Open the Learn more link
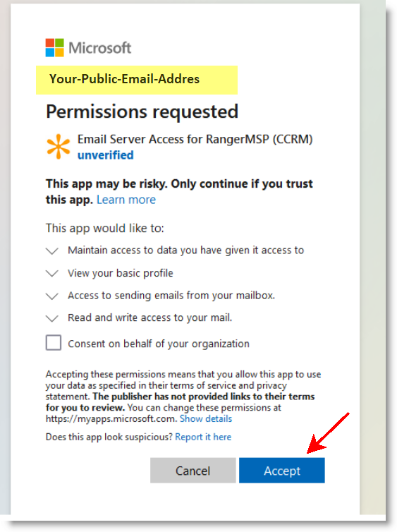 [x=126, y=200]
